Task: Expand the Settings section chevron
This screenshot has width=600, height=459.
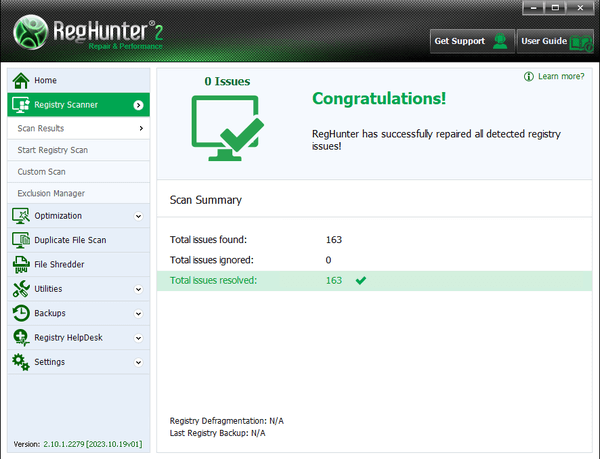Action: coord(139,363)
